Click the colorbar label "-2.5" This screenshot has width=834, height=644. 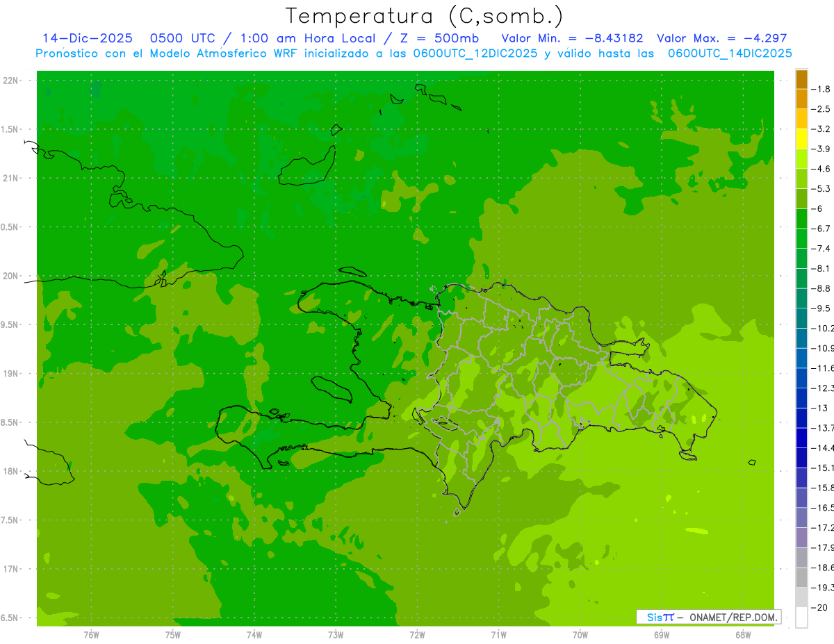click(x=821, y=109)
